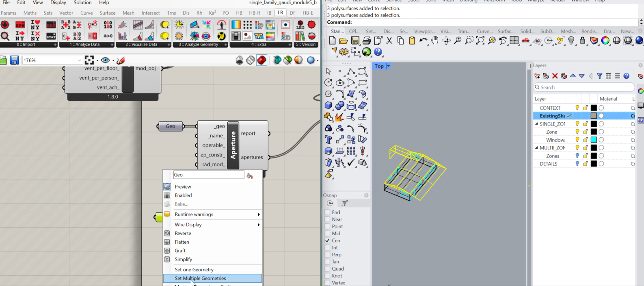This screenshot has height=286, width=644.
Task: Select the Polyline tool in Rhino sidebar
Action: [x=351, y=71]
